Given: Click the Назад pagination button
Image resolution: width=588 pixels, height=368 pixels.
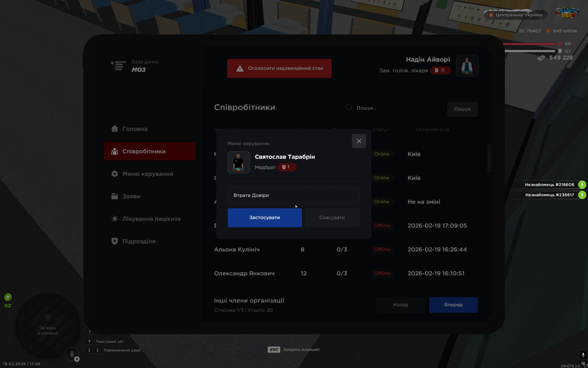Looking at the screenshot, I should pyautogui.click(x=401, y=305).
